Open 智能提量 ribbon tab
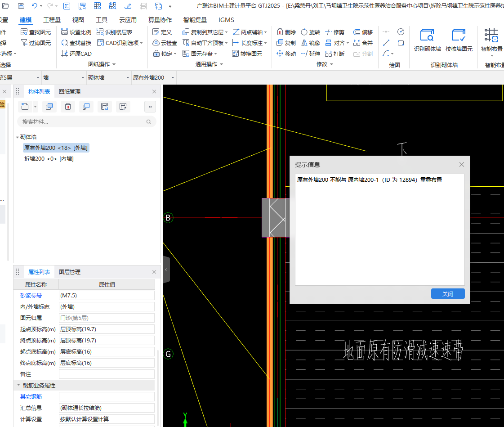 coord(195,20)
